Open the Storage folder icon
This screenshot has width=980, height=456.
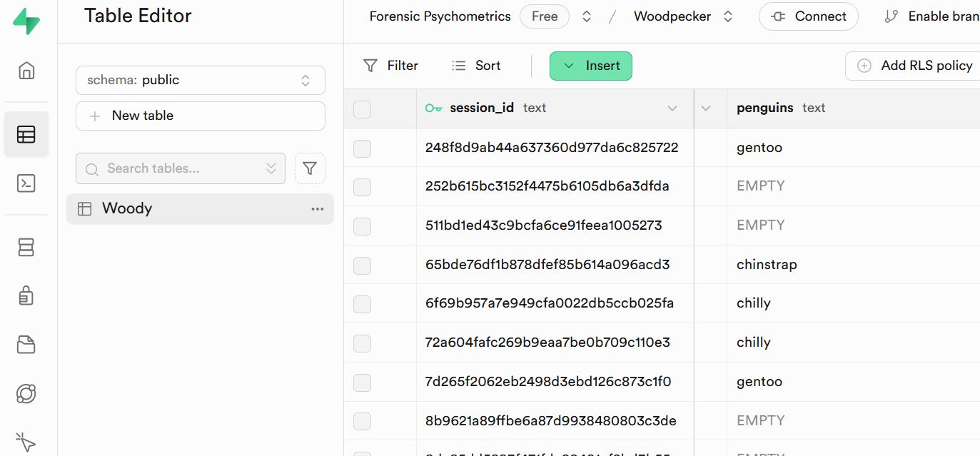tap(26, 345)
